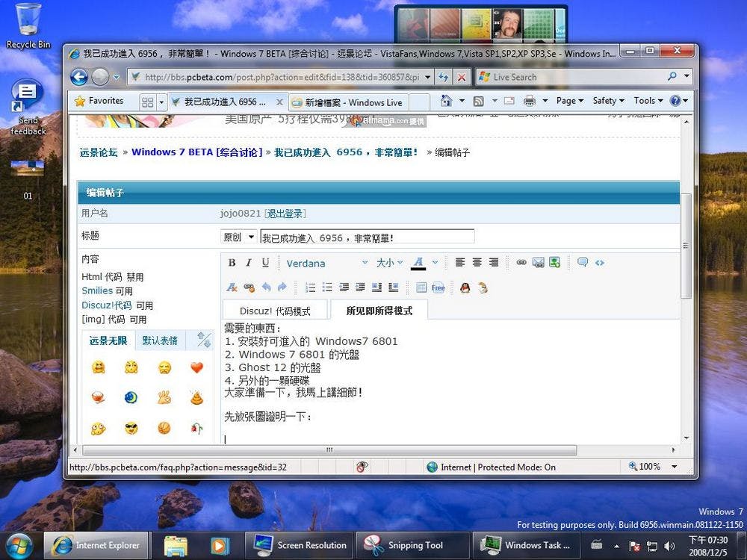Toggle underline formatting in the post editor
Image resolution: width=747 pixels, height=560 pixels.
265,263
